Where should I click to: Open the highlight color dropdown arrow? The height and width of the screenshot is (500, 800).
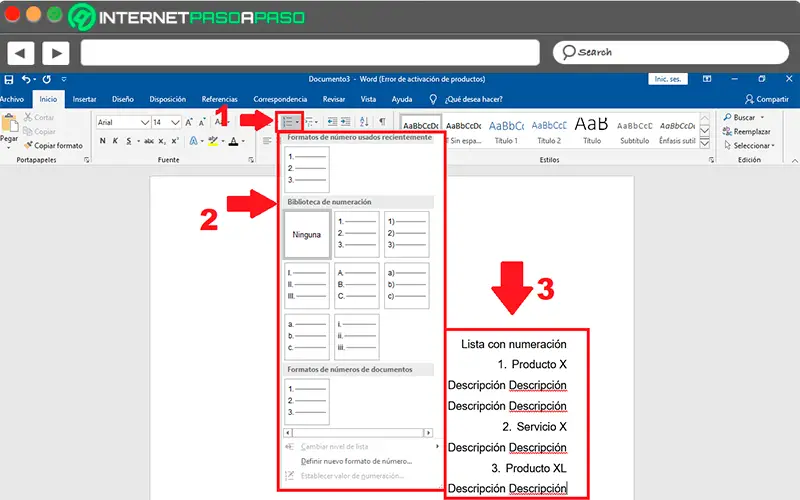[x=223, y=141]
